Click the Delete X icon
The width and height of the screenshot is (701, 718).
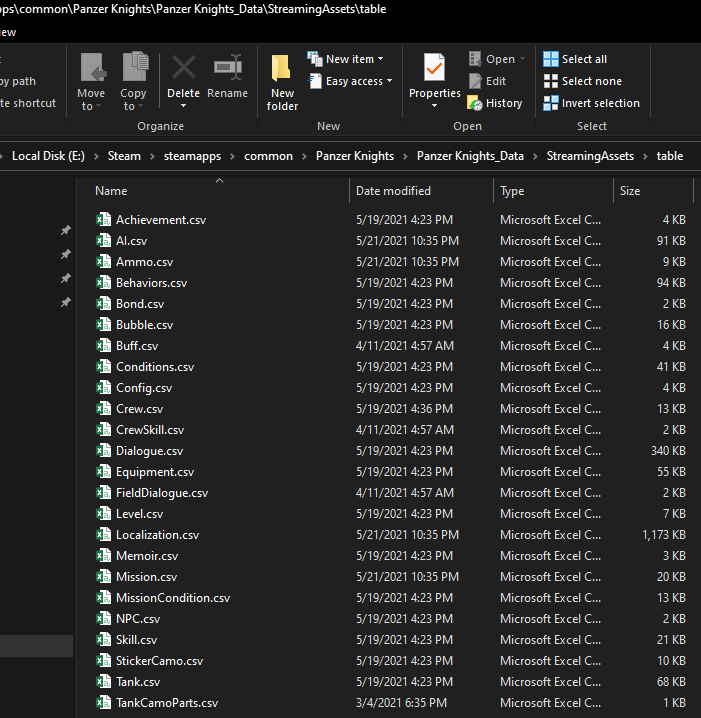(x=184, y=68)
